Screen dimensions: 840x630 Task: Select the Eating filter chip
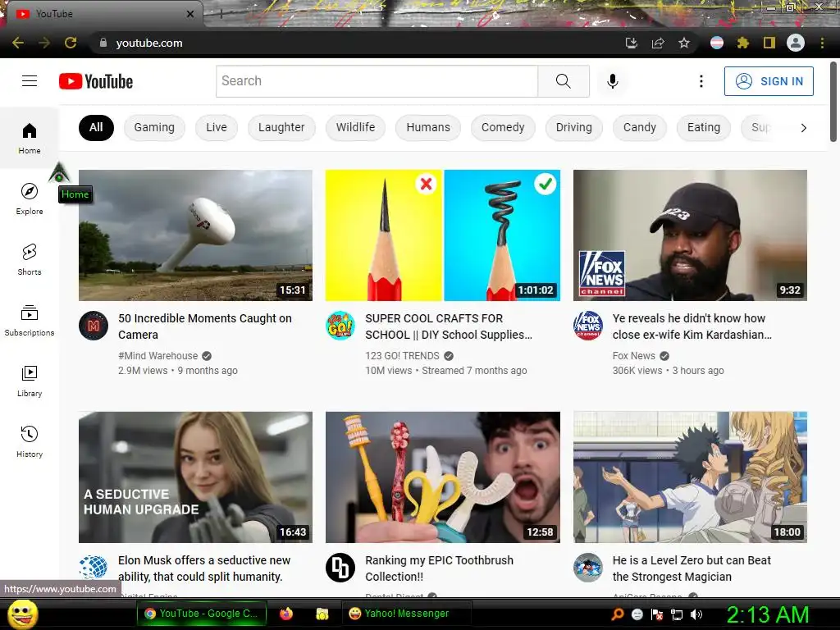703,127
